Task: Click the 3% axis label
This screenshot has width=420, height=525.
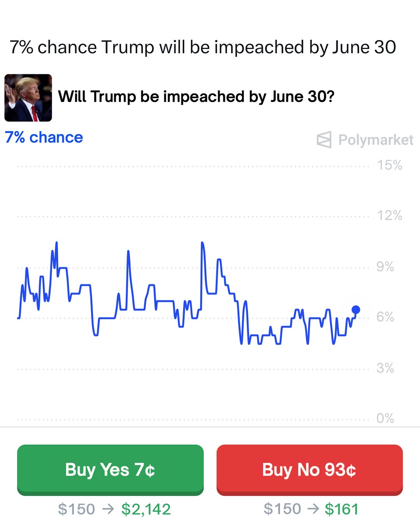Action: pos(385,368)
